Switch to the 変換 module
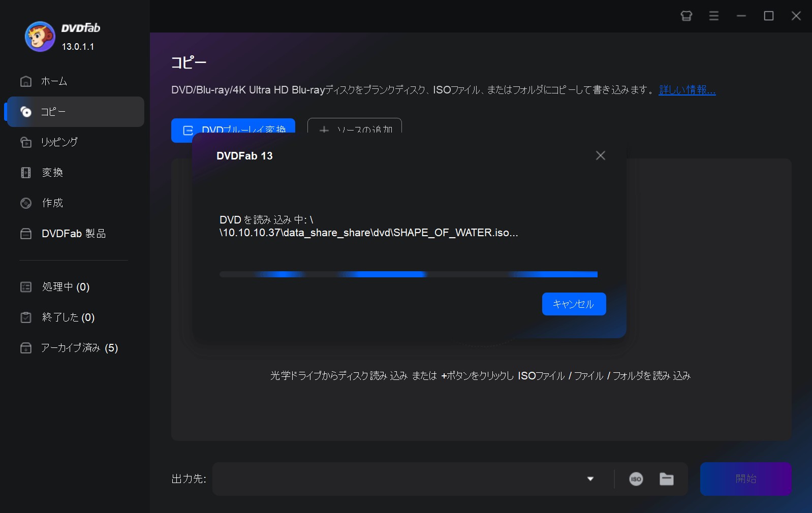 (x=75, y=173)
